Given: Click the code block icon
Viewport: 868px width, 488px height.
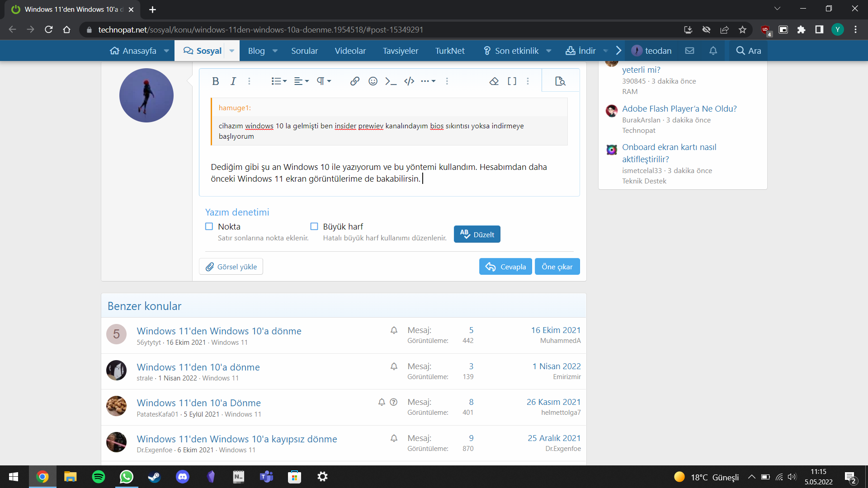Looking at the screenshot, I should (x=409, y=81).
